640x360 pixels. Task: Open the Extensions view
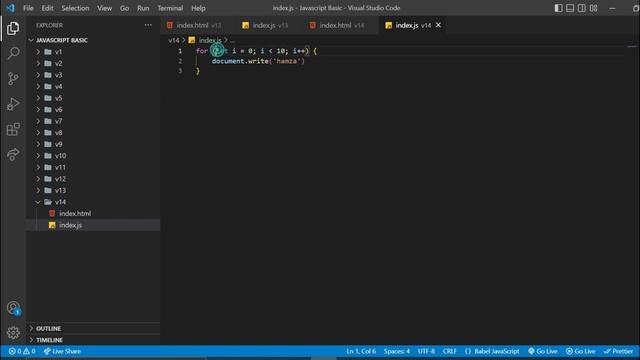(x=13, y=129)
